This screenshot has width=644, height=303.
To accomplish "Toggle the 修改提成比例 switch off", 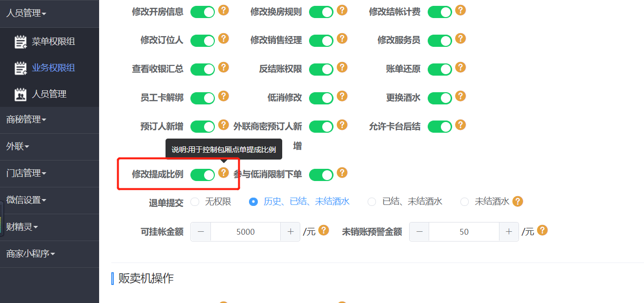I will pyautogui.click(x=203, y=175).
